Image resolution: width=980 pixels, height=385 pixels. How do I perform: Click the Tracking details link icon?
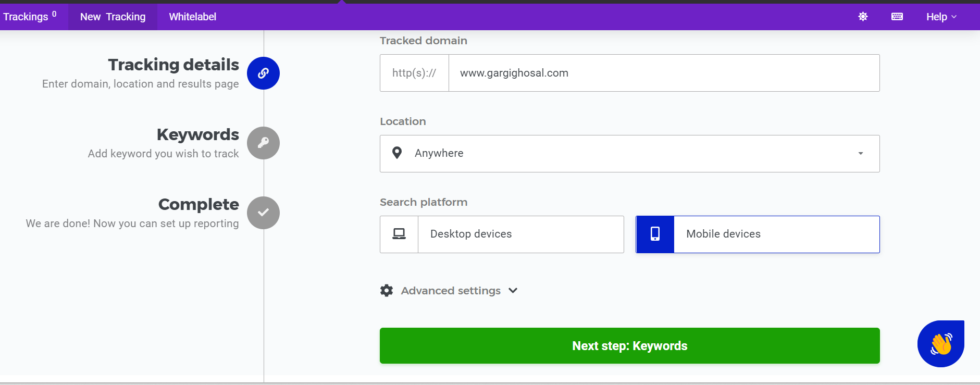point(263,73)
